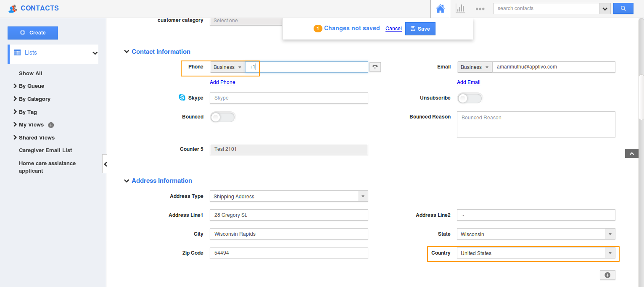The width and height of the screenshot is (644, 287).
Task: Click the Save button
Action: tap(420, 29)
